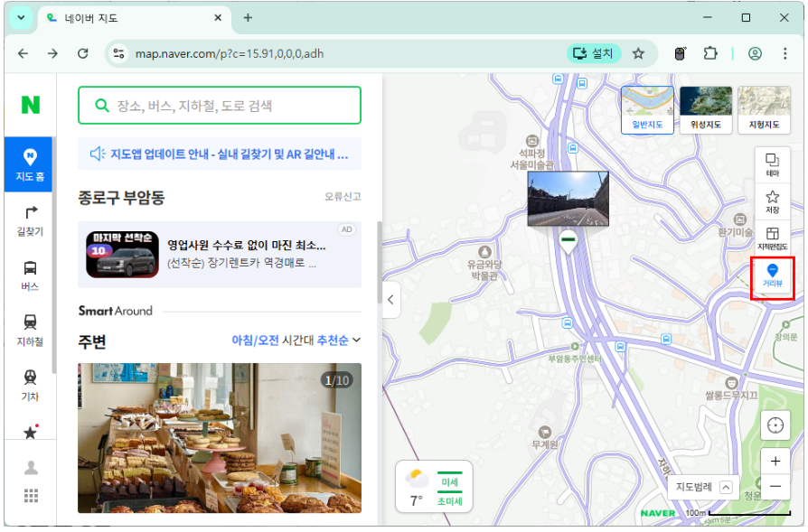Image resolution: width=808 pixels, height=532 pixels.
Task: Open the browser tab list dropdown
Action: click(20, 18)
